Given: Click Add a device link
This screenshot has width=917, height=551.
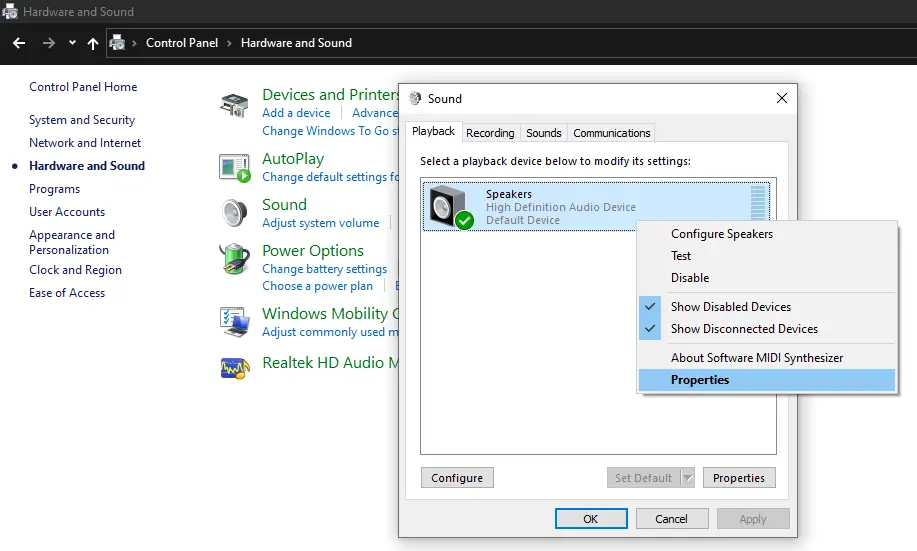Looking at the screenshot, I should coord(296,113).
